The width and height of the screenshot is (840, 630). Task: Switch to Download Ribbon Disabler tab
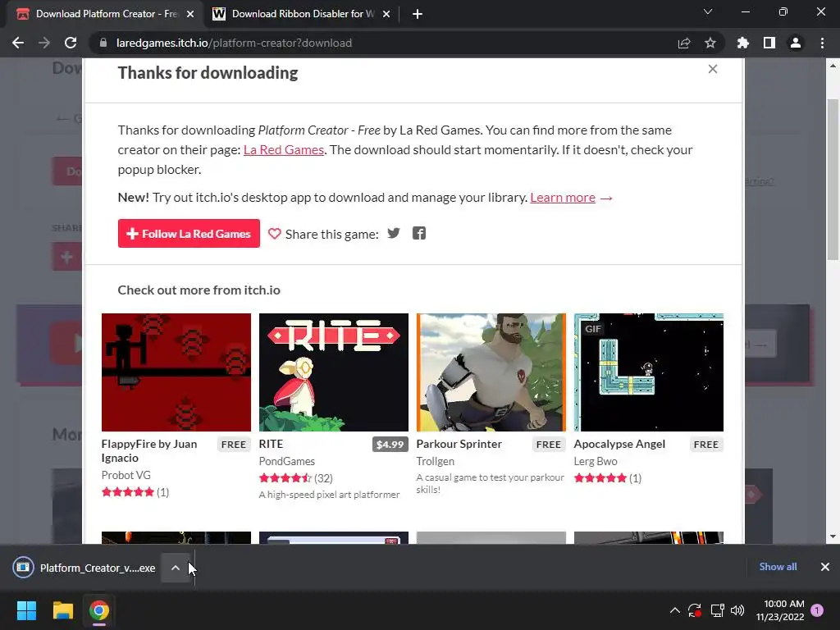tap(301, 14)
